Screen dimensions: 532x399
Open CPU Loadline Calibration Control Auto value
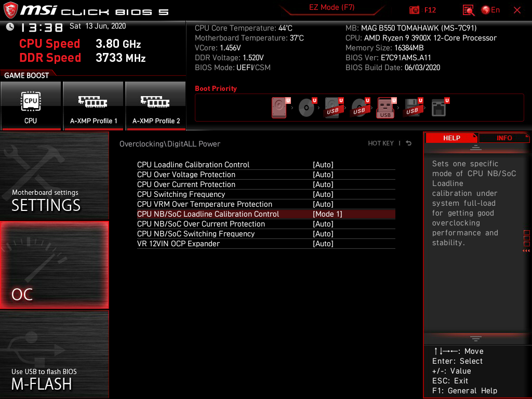tap(323, 165)
